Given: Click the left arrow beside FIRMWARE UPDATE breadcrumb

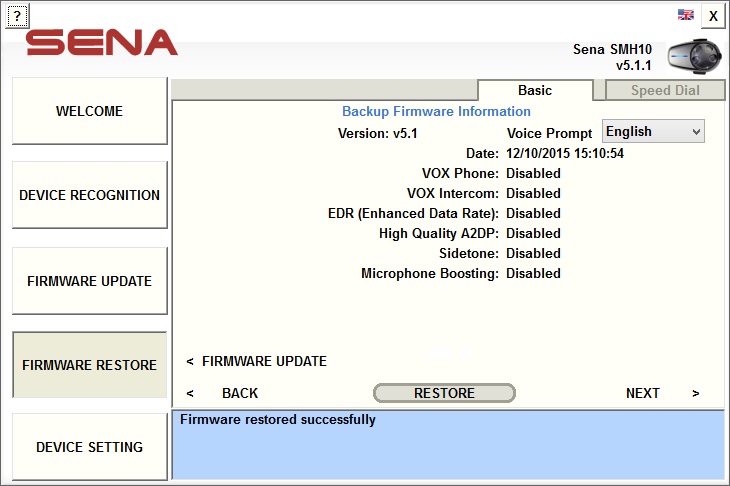Looking at the screenshot, I should coord(190,361).
